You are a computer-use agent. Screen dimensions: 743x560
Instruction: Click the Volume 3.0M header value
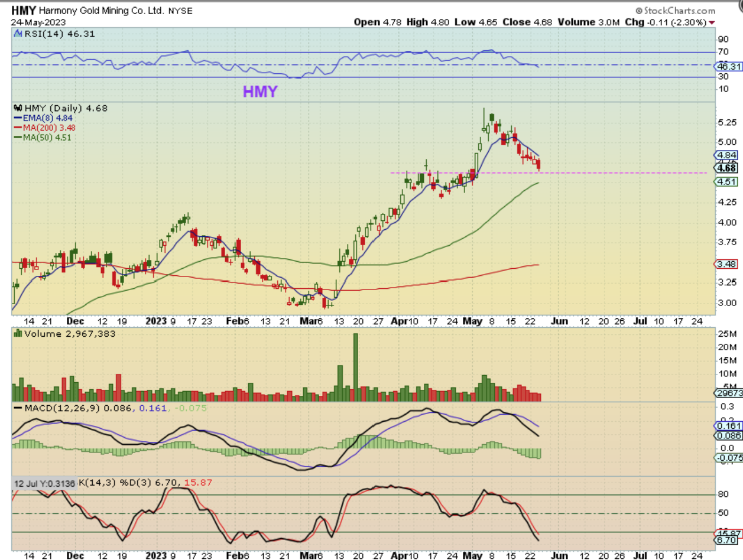click(x=588, y=22)
